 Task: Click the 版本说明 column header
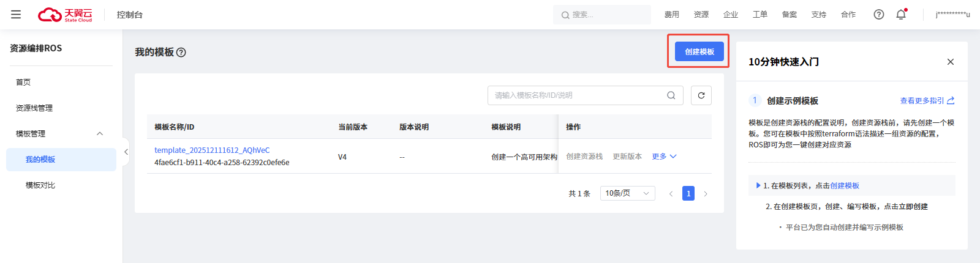coord(414,127)
